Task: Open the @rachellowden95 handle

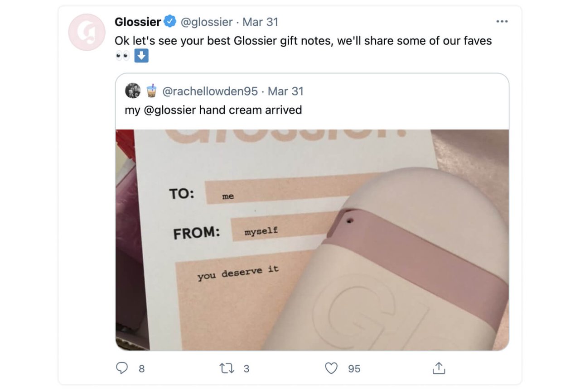Action: [x=210, y=91]
